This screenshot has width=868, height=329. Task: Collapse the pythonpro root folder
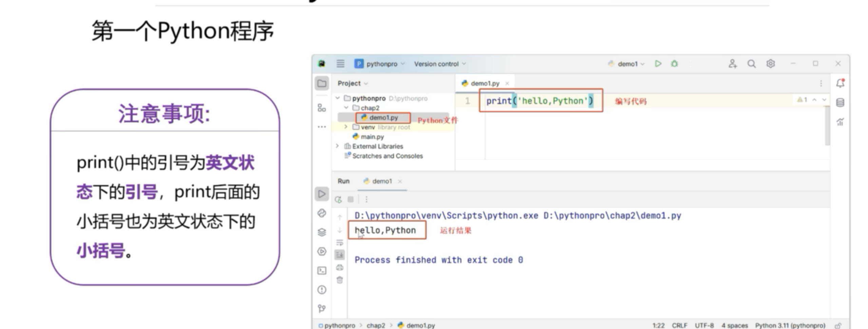click(x=337, y=98)
